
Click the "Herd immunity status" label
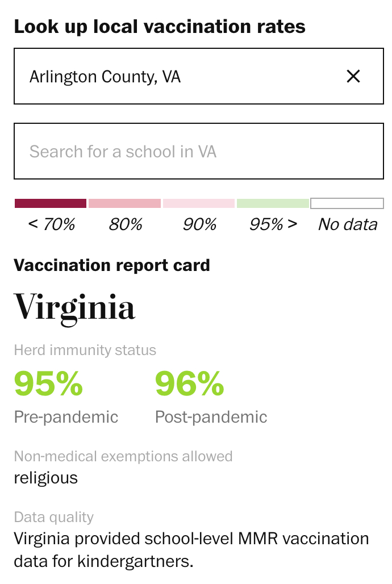pos(85,350)
